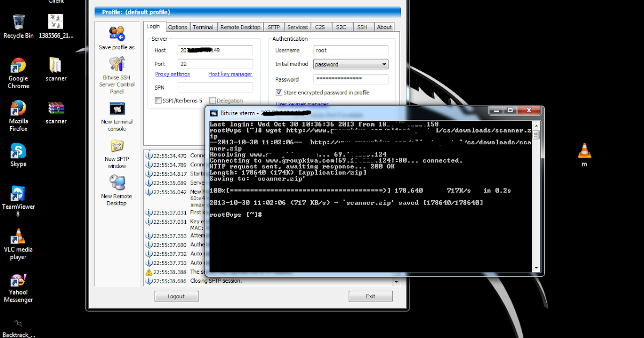
Task: Switch to the Options tab
Action: point(177,27)
